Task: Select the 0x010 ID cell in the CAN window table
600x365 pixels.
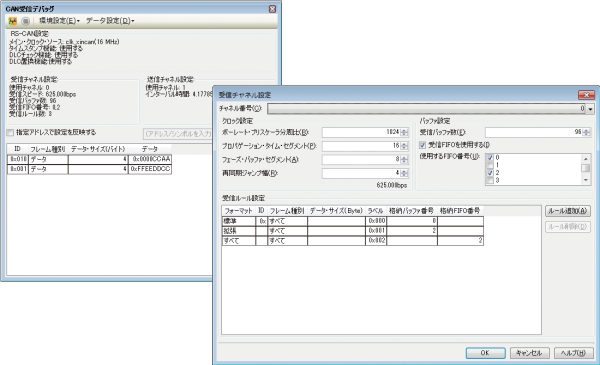Action: [x=18, y=159]
